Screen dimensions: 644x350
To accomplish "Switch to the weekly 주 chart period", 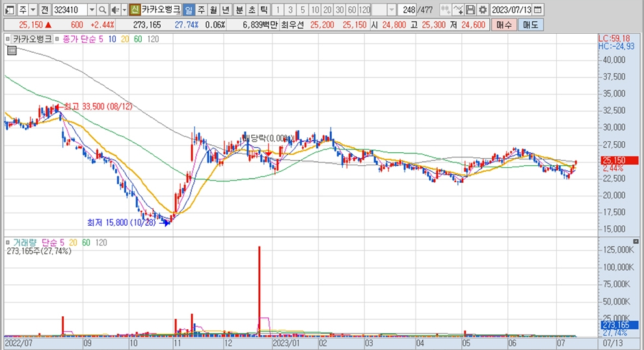I will click(200, 10).
